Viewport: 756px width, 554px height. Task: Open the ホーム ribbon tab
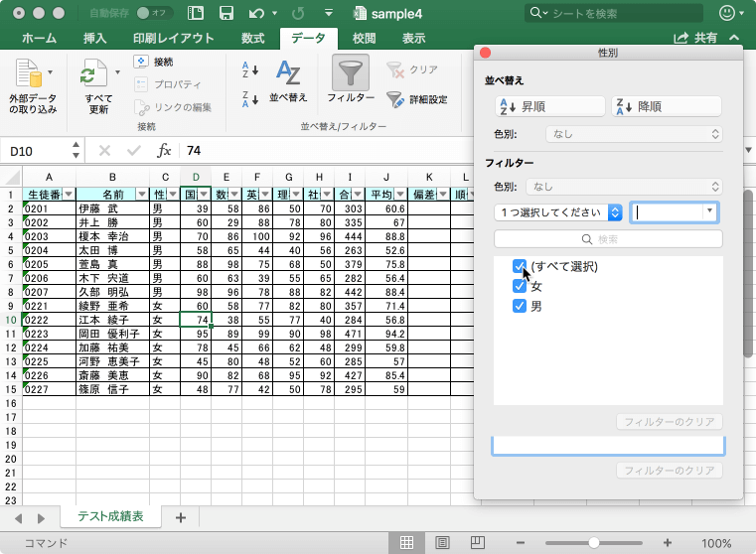click(39, 38)
